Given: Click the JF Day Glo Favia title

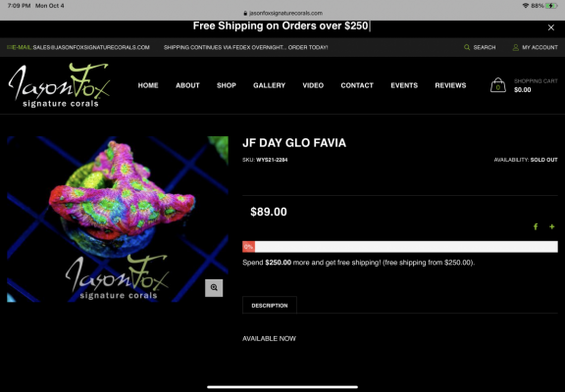Looking at the screenshot, I should (x=294, y=143).
